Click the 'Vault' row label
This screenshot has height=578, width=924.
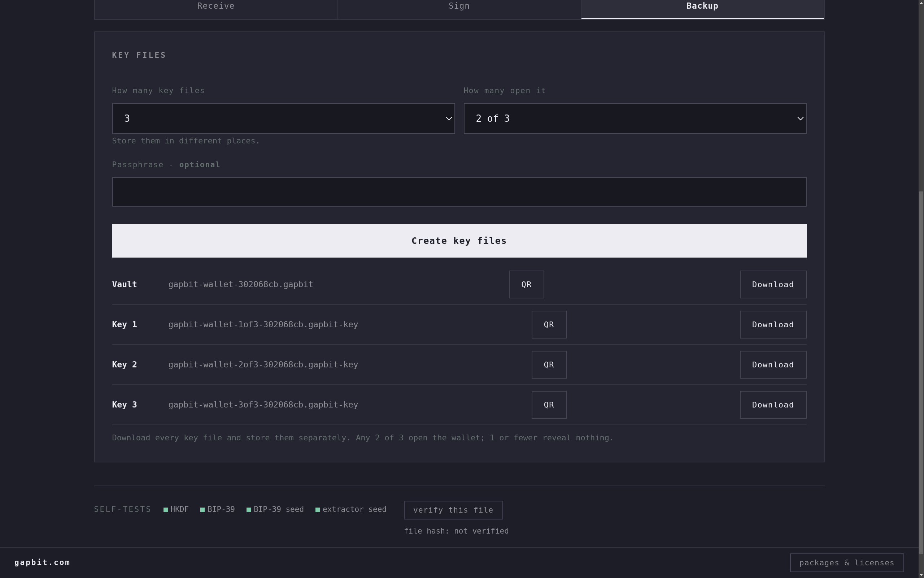[x=125, y=284]
